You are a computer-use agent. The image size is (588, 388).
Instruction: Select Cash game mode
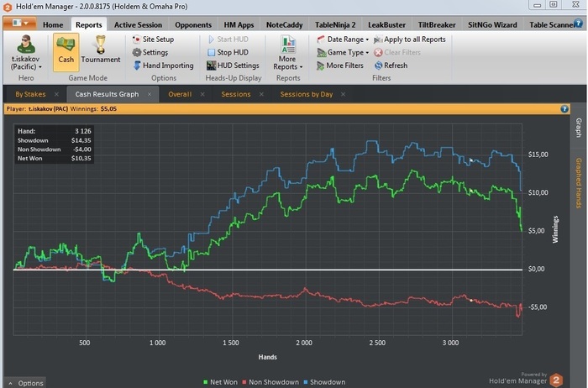(66, 52)
